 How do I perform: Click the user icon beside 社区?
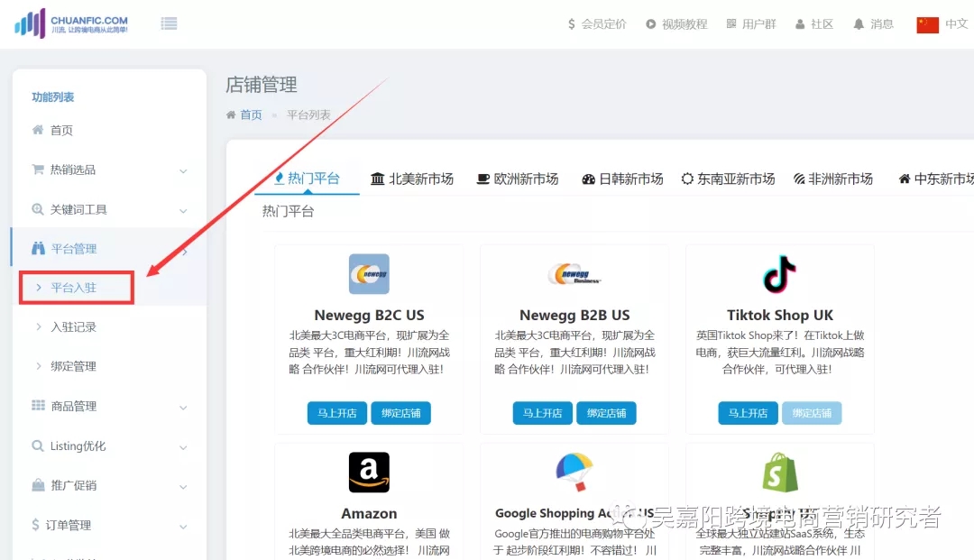coord(800,24)
